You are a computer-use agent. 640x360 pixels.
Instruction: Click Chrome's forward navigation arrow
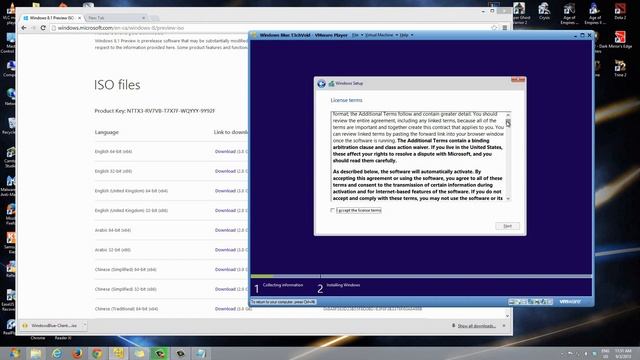pyautogui.click(x=33, y=28)
